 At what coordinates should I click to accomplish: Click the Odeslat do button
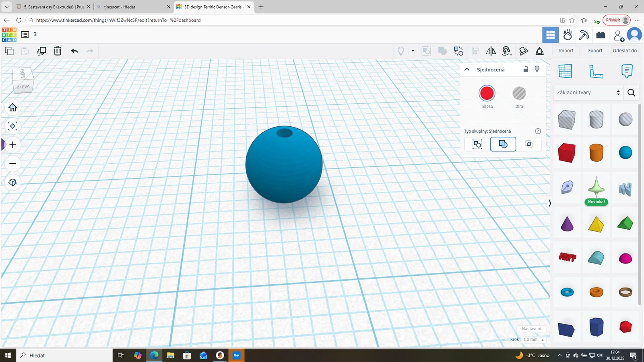click(x=625, y=51)
